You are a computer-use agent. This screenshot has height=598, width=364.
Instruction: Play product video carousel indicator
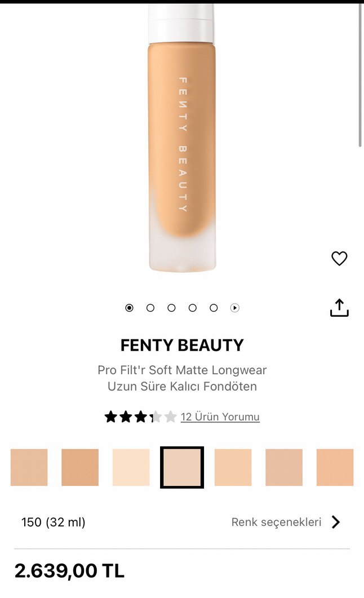235,308
